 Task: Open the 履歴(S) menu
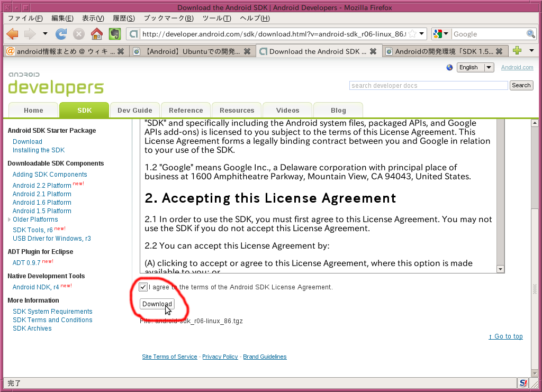pos(124,19)
